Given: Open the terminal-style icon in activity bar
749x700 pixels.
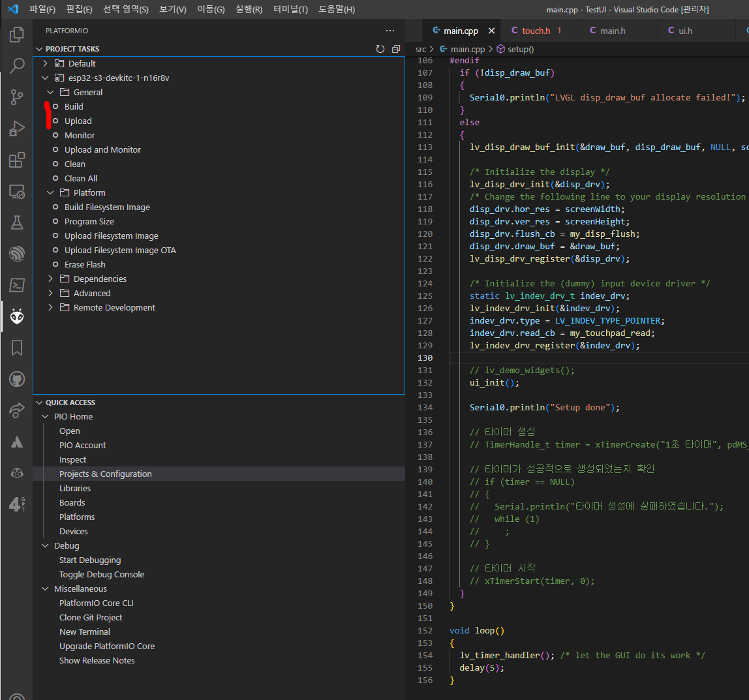Looking at the screenshot, I should tap(17, 285).
